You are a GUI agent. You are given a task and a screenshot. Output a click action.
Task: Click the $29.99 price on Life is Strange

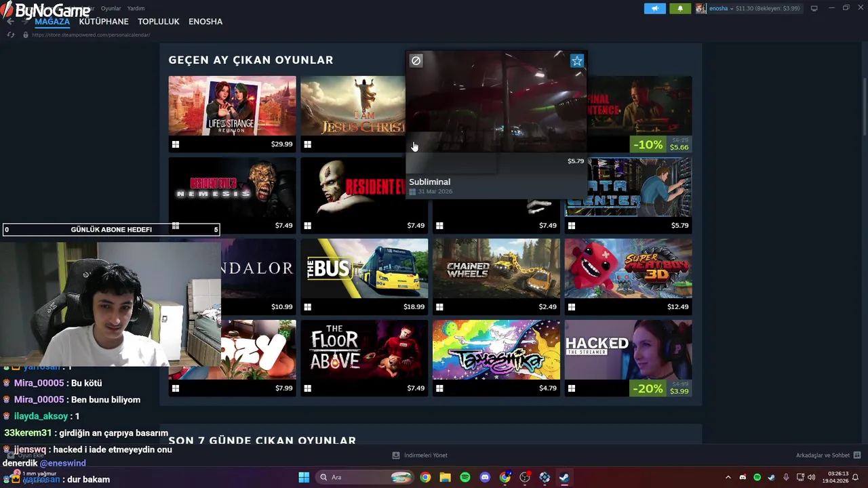tap(281, 144)
